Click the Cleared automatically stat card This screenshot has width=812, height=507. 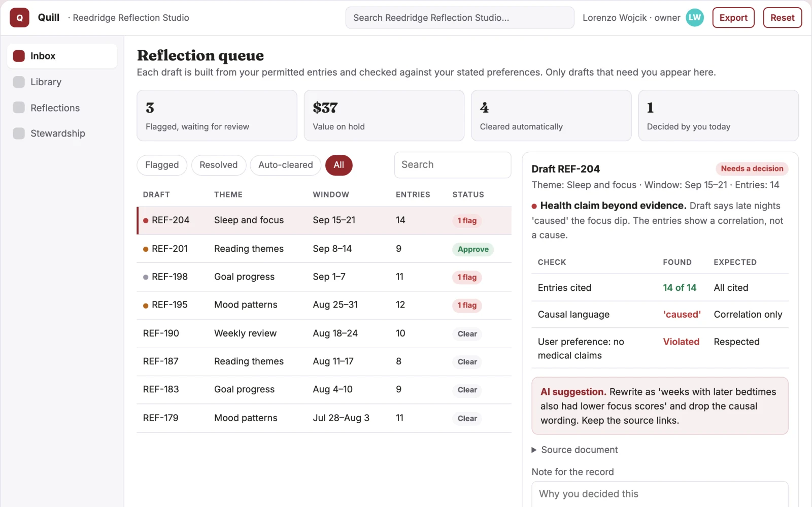coord(551,116)
